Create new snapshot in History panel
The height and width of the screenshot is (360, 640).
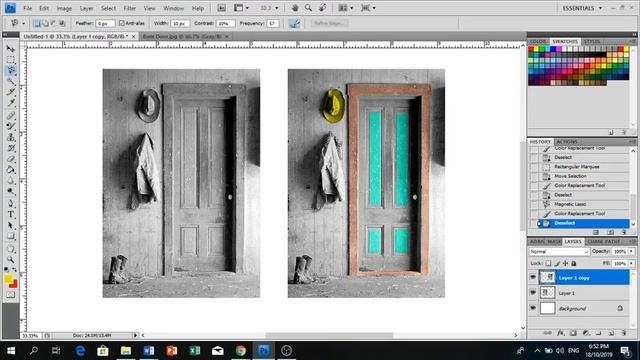tap(611, 232)
